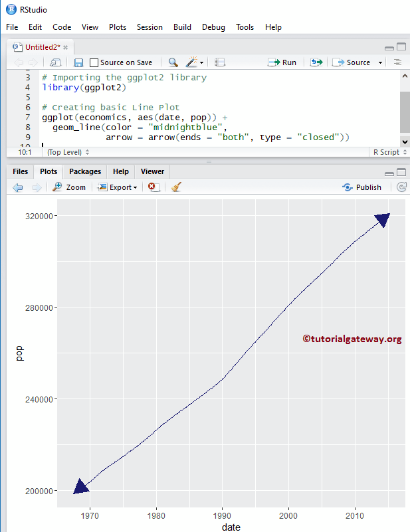The width and height of the screenshot is (410, 532).
Task: Go forward to next source location
Action: [33, 62]
